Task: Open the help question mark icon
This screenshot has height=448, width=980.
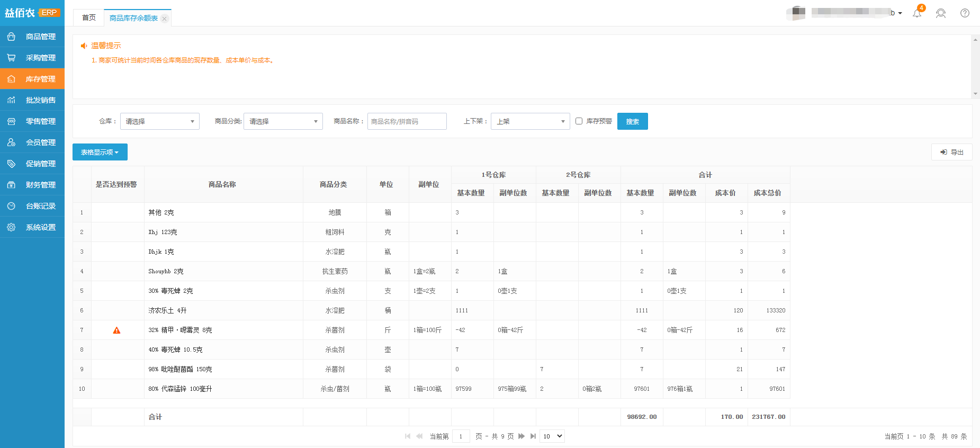Action: (965, 13)
